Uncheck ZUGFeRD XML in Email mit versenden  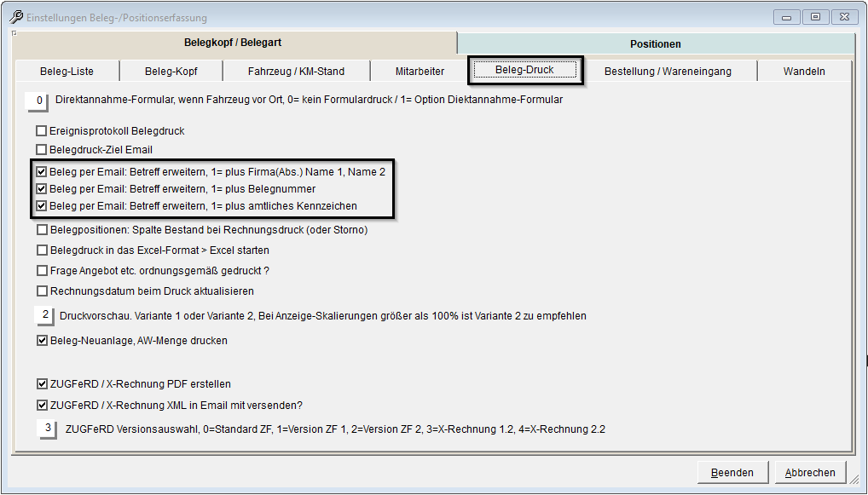click(42, 406)
